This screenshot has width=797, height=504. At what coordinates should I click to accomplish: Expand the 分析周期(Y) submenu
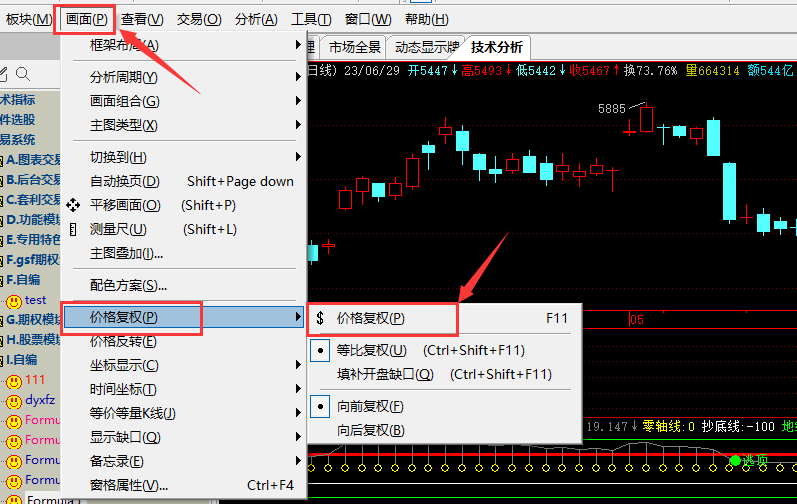pos(184,77)
